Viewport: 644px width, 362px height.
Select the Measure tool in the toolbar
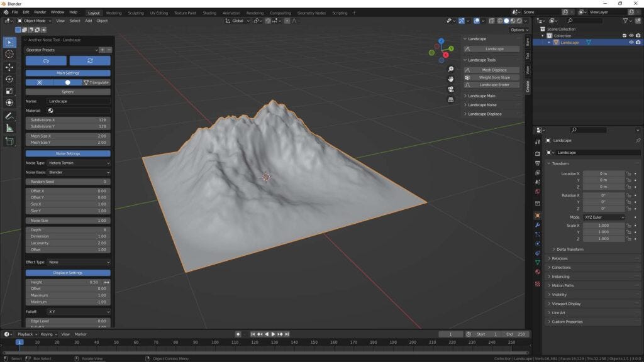click(9, 128)
